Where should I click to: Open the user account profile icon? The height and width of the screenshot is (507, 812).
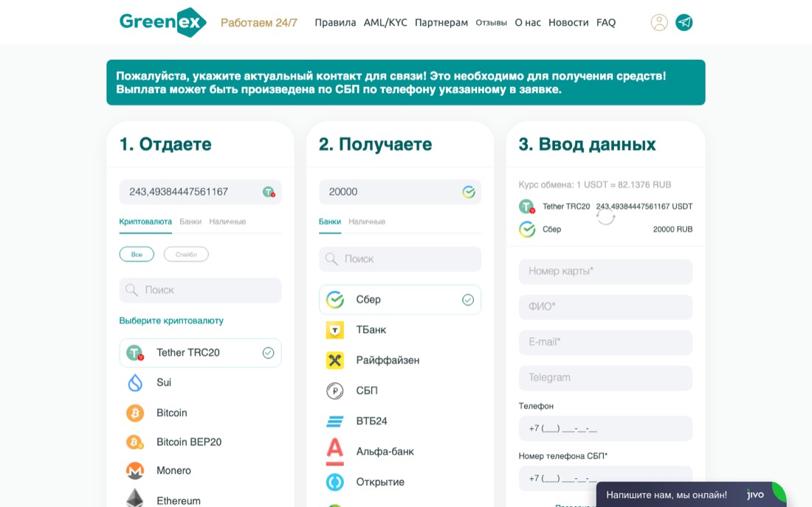click(x=658, y=22)
